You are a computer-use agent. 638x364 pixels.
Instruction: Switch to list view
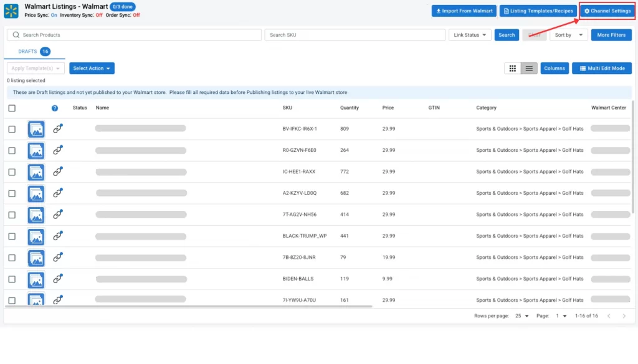(x=529, y=68)
